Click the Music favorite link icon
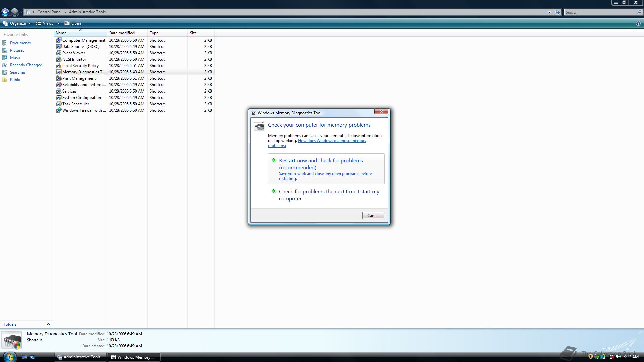Screen dimensions: 644x362 pos(5,57)
